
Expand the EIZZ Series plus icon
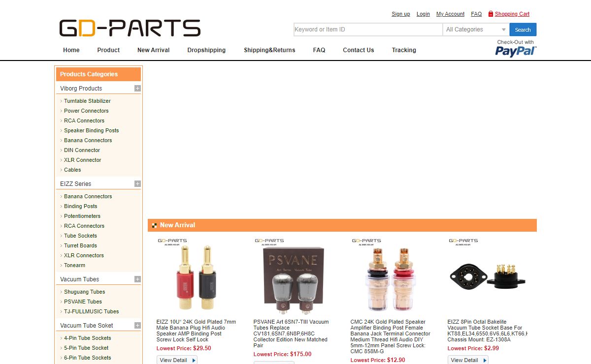[137, 184]
